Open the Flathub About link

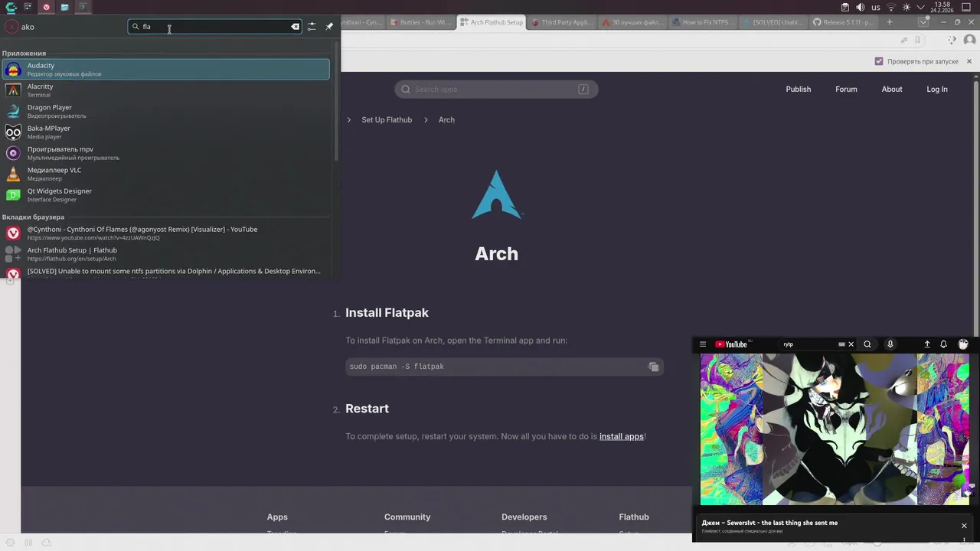point(892,90)
